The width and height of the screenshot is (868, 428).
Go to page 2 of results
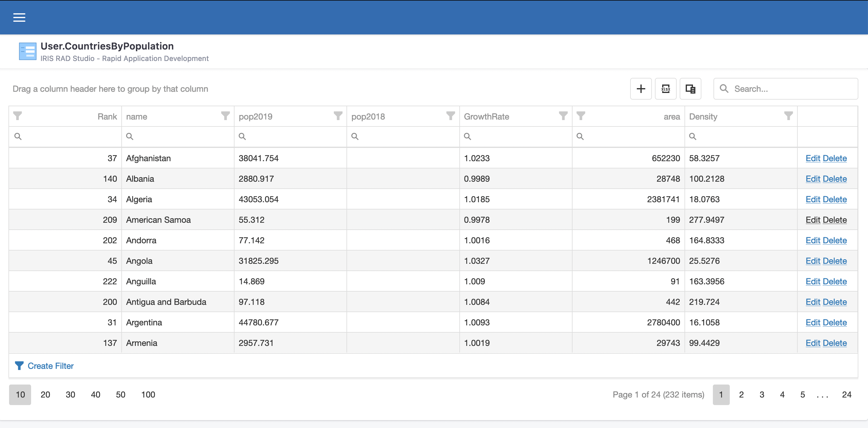pos(741,394)
